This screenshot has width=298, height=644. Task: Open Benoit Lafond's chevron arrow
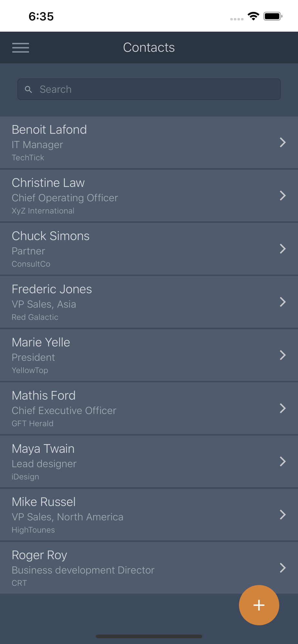click(283, 142)
